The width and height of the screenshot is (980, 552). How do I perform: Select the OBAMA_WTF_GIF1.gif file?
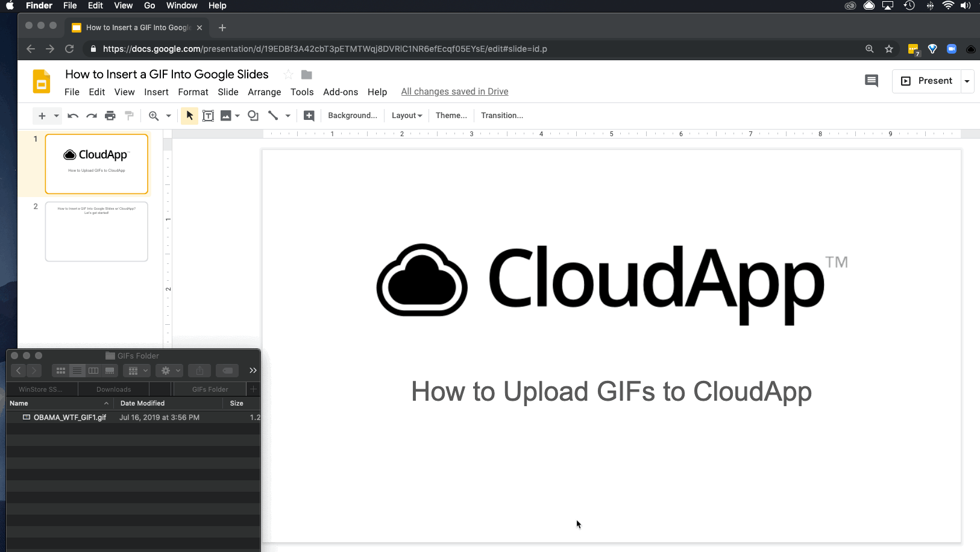[x=70, y=417]
